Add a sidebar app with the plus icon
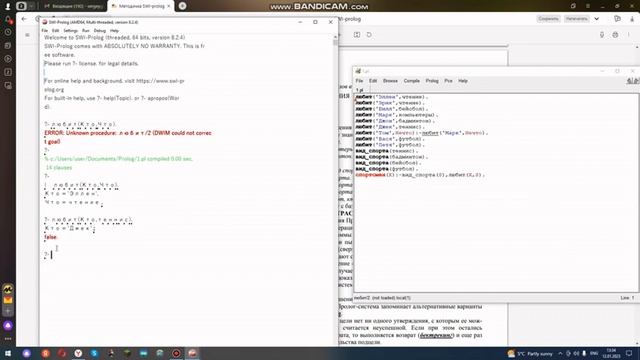This screenshot has height=360, width=640. [x=8, y=311]
